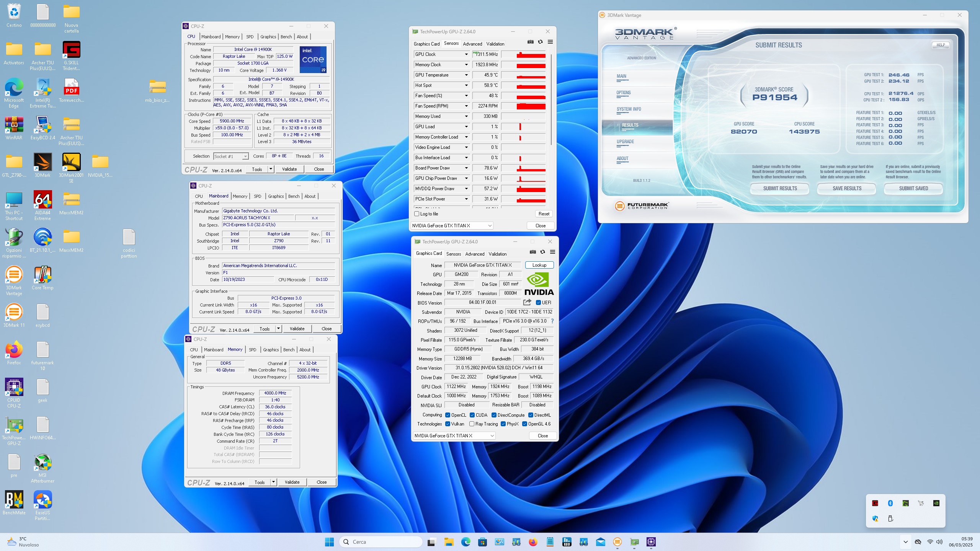Open Validation tab in GPU-Z Graphics Card window
Screen dimensions: 980x551
coord(497,254)
